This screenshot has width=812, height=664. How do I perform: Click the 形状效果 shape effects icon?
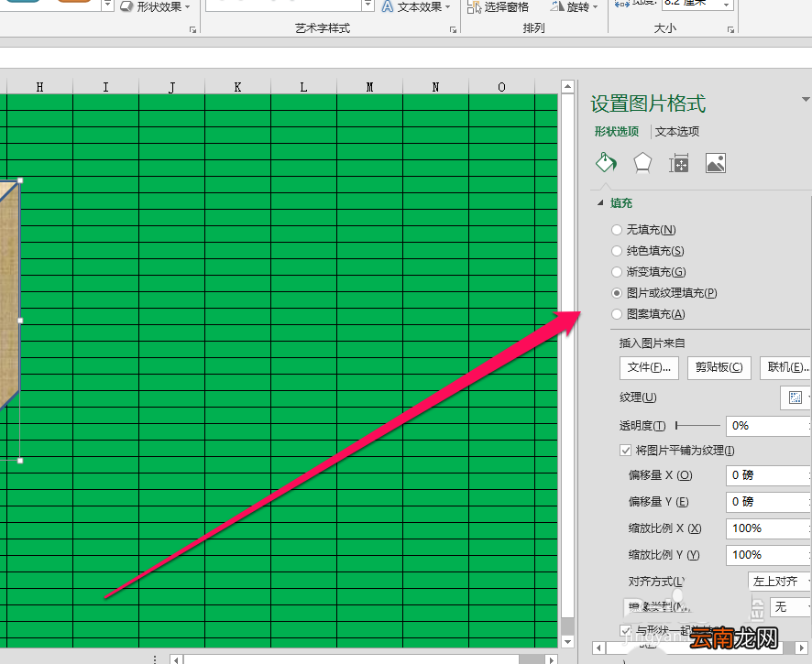pyautogui.click(x=126, y=6)
